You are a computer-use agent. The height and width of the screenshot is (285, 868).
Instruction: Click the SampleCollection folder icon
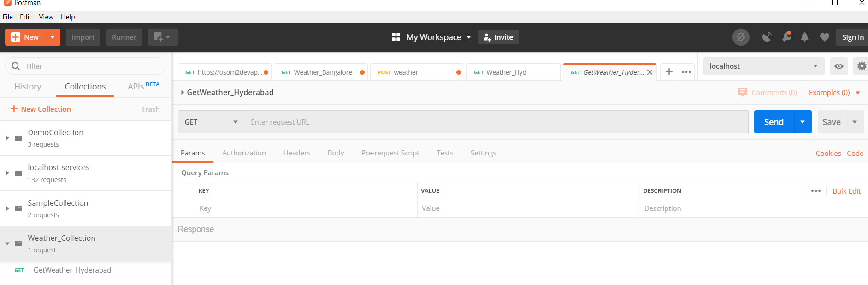click(18, 208)
